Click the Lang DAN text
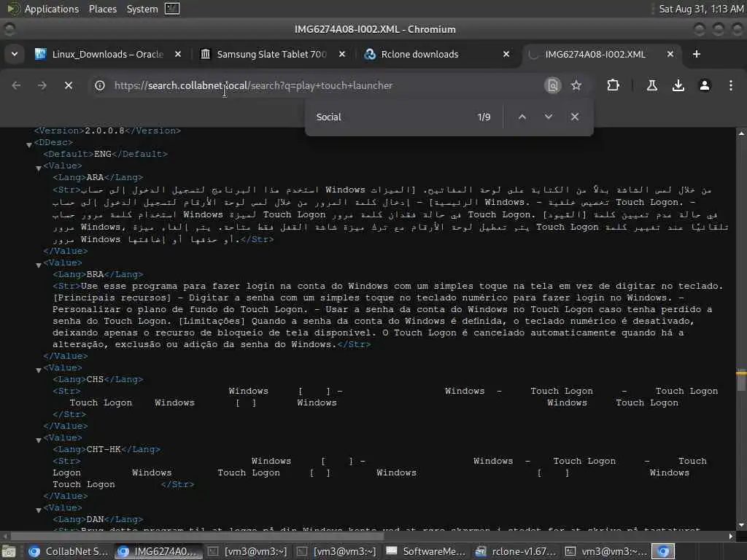Image resolution: width=747 pixels, height=560 pixels. pyautogui.click(x=98, y=519)
